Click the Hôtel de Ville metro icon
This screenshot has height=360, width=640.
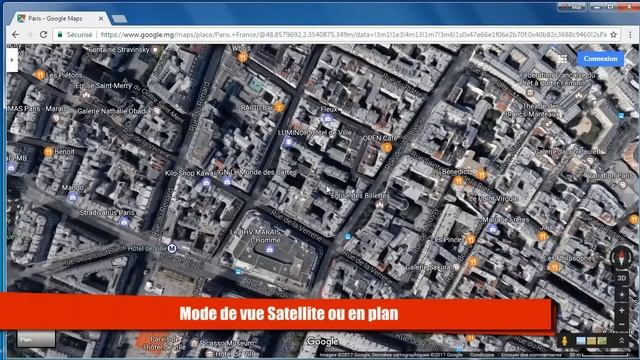(172, 248)
